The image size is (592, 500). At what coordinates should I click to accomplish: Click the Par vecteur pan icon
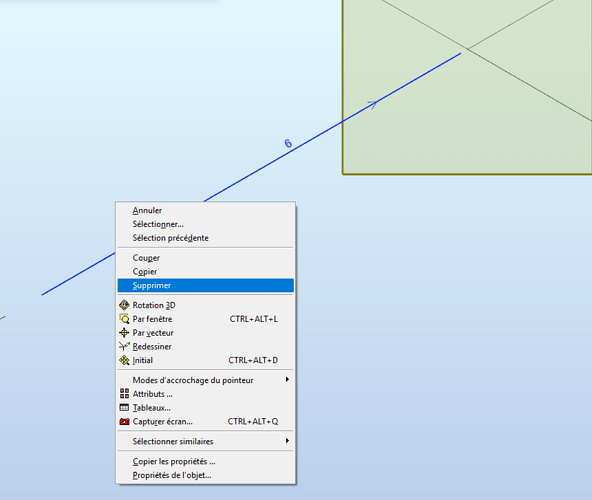point(124,333)
